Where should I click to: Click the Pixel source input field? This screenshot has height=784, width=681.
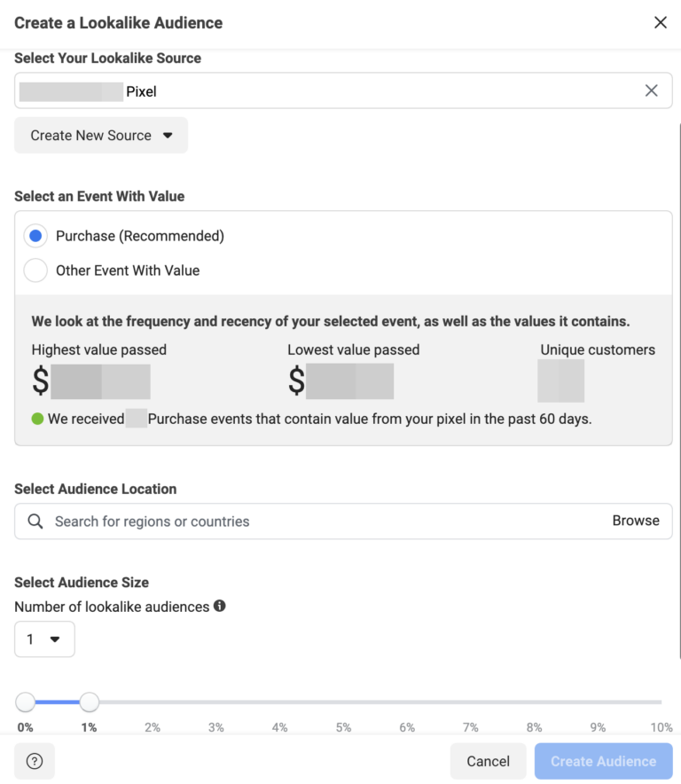click(266, 90)
